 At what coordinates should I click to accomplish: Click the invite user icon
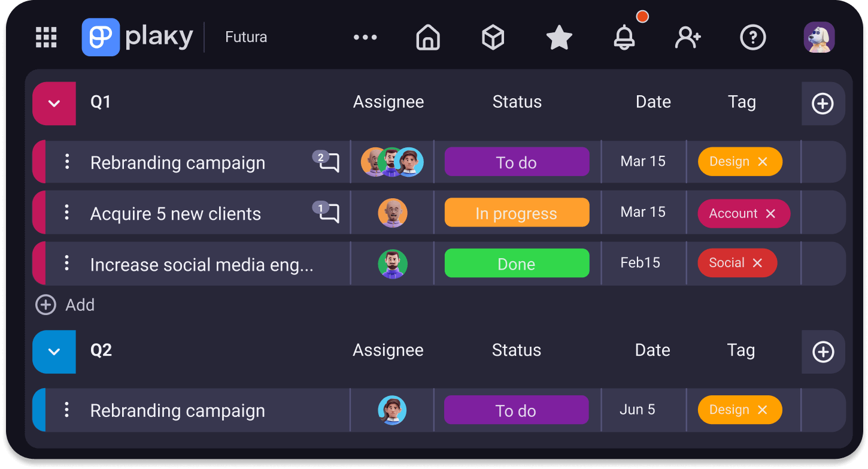[x=687, y=38]
